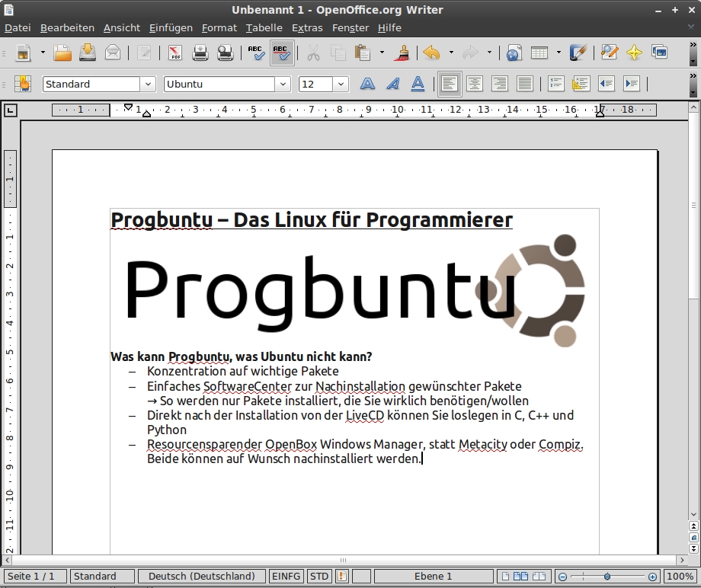Start the spellcheck (ABC icon)
The width and height of the screenshot is (701, 588).
(x=256, y=53)
